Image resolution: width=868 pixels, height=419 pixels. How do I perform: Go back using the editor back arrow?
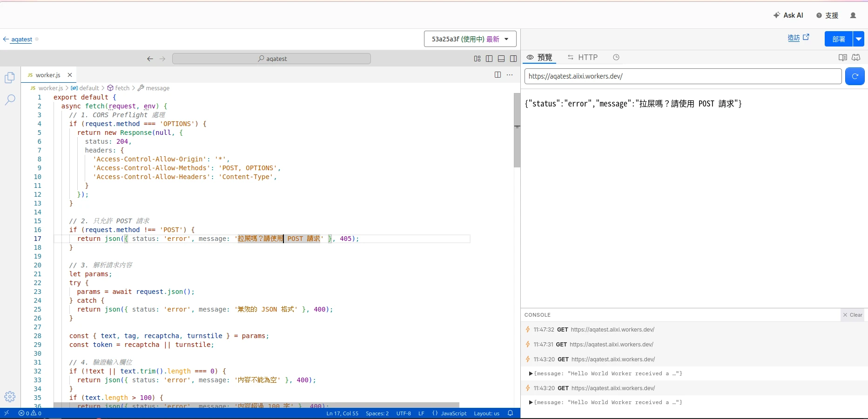[x=150, y=59]
